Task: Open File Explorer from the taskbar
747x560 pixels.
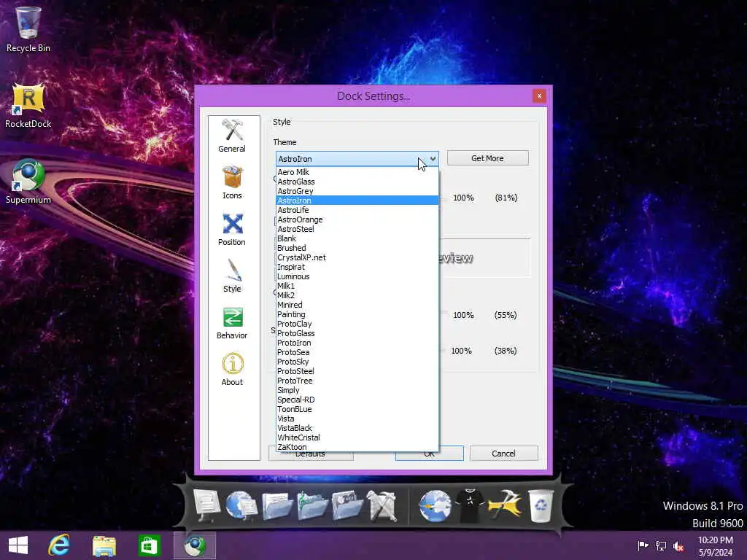Action: click(x=104, y=545)
